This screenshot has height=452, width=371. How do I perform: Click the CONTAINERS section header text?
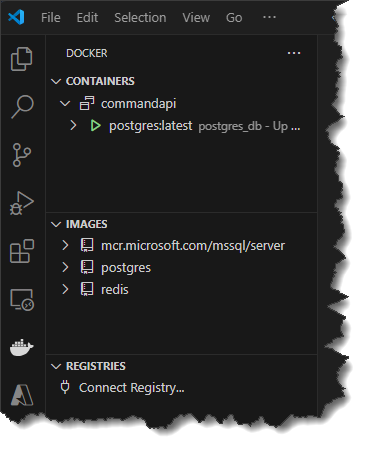coord(100,81)
